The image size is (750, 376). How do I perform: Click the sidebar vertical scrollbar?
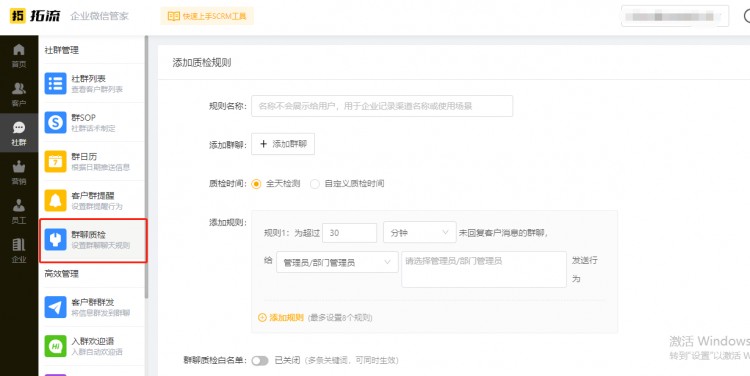point(146,167)
